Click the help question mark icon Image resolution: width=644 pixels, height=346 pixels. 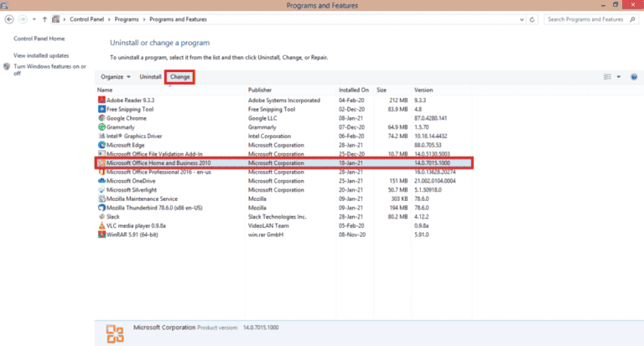633,77
